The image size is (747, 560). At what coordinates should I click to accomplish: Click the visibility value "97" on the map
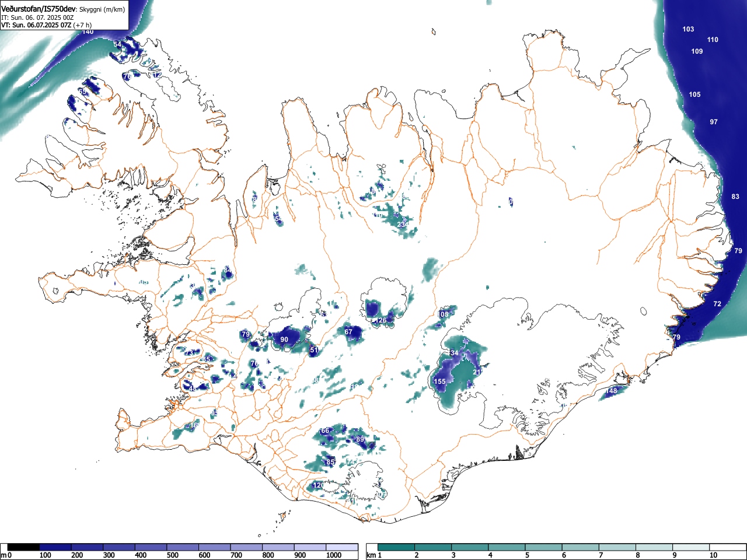coord(714,122)
